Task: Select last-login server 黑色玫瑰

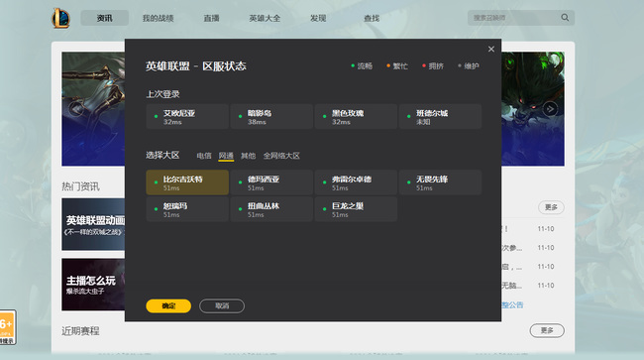Action: click(356, 117)
